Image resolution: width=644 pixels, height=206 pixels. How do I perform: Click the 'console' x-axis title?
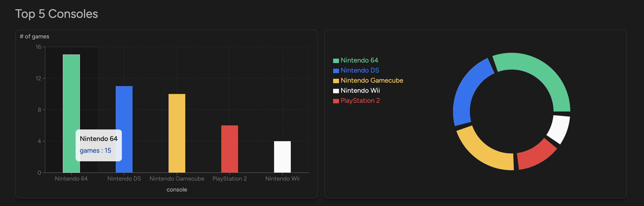click(x=177, y=190)
